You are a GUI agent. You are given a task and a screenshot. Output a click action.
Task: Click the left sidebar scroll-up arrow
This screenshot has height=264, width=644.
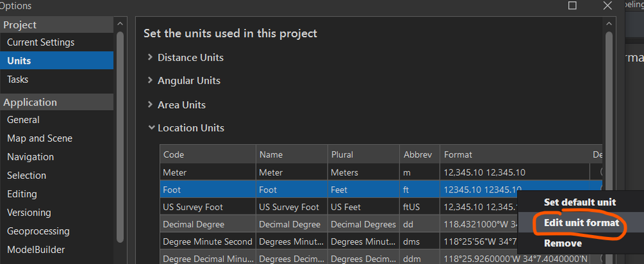click(x=120, y=24)
